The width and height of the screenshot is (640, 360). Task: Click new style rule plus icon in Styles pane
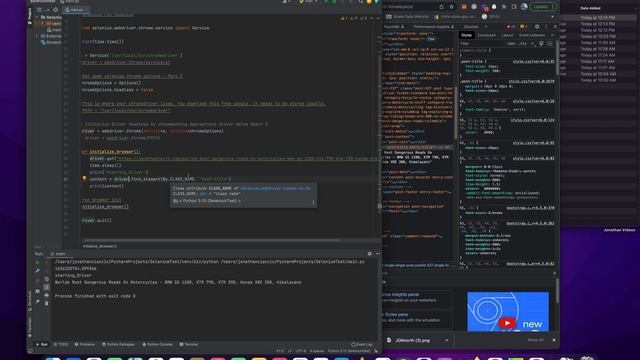click(x=532, y=44)
